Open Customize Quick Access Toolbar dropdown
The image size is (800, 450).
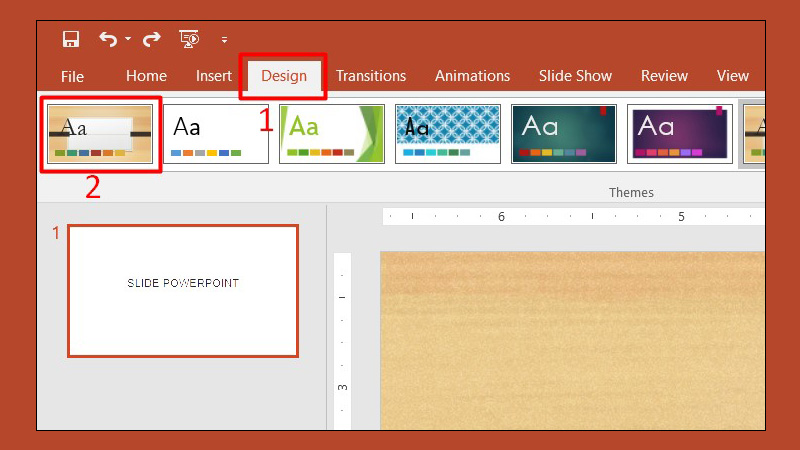pyautogui.click(x=224, y=40)
